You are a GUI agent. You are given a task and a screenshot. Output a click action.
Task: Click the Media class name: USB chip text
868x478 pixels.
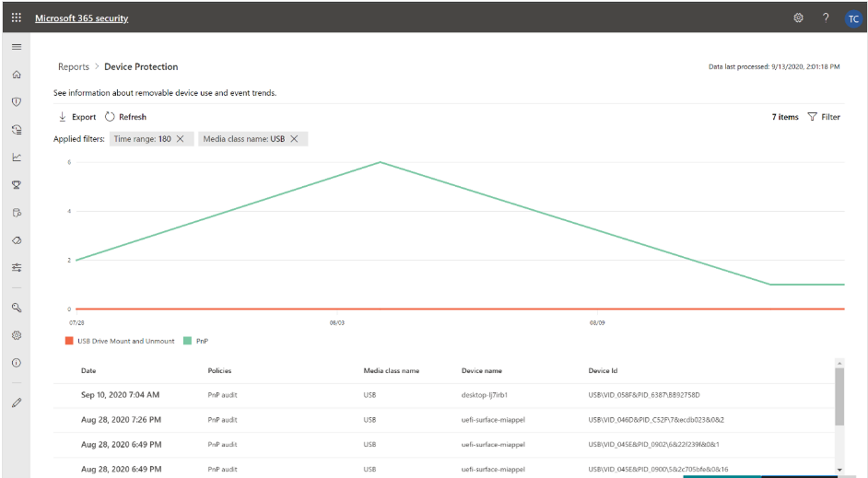244,139
